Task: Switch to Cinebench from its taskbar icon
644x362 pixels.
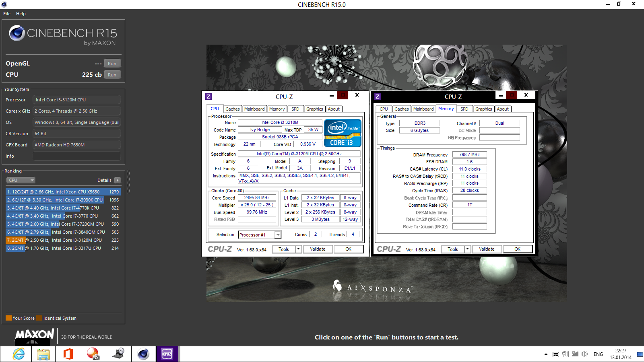Action: [x=143, y=354]
